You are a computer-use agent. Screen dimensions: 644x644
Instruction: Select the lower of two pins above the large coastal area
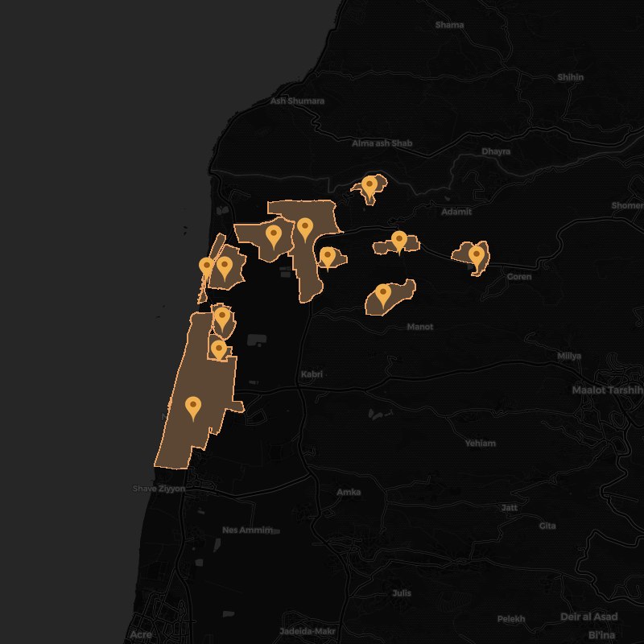click(x=218, y=349)
